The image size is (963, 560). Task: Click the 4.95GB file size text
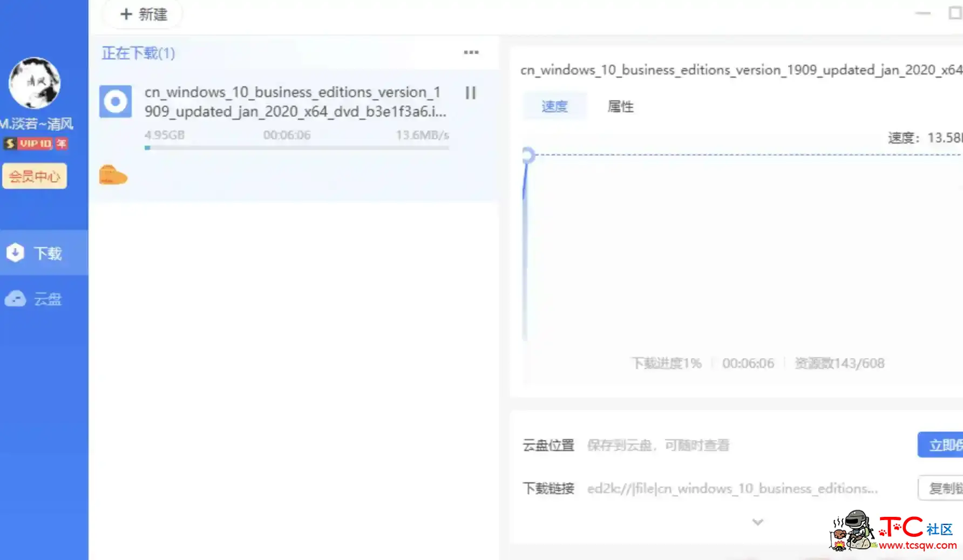165,135
